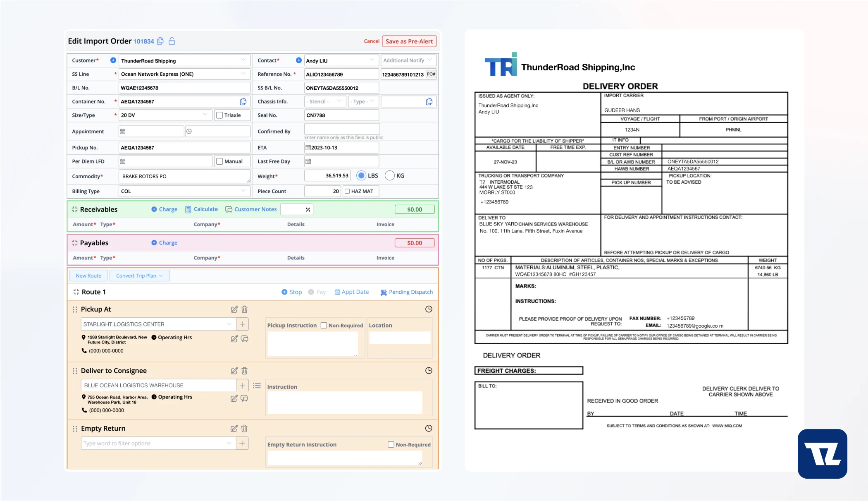Add new customer with plus icon
The image size is (868, 501).
tap(113, 60)
